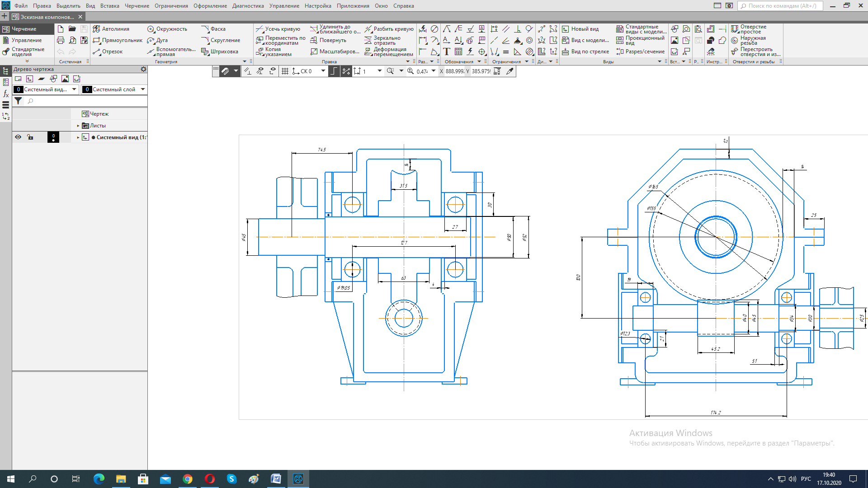868x488 pixels.
Task: Toggle visibility eye of Системный вид
Action: pyautogui.click(x=18, y=137)
